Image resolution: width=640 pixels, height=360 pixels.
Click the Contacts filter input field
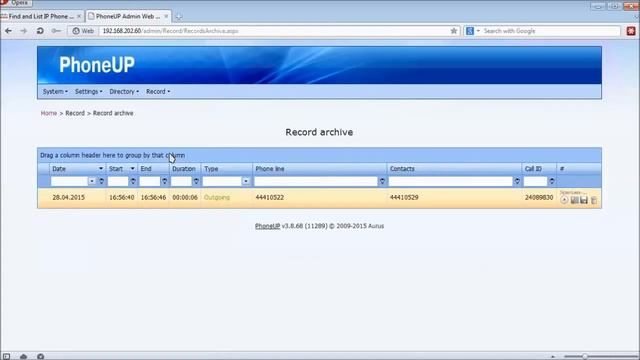[451, 181]
